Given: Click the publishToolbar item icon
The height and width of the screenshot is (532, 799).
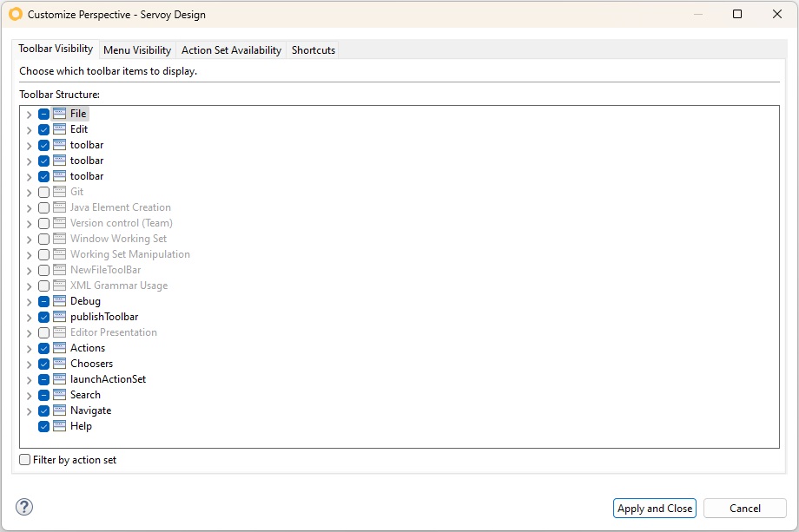Looking at the screenshot, I should point(59,317).
